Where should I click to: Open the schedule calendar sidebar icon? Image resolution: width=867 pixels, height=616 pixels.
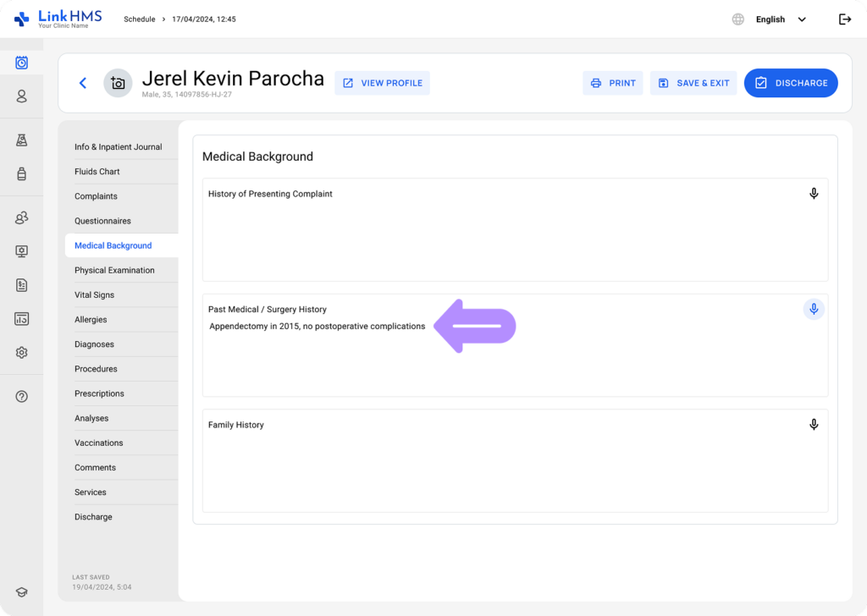click(x=21, y=63)
